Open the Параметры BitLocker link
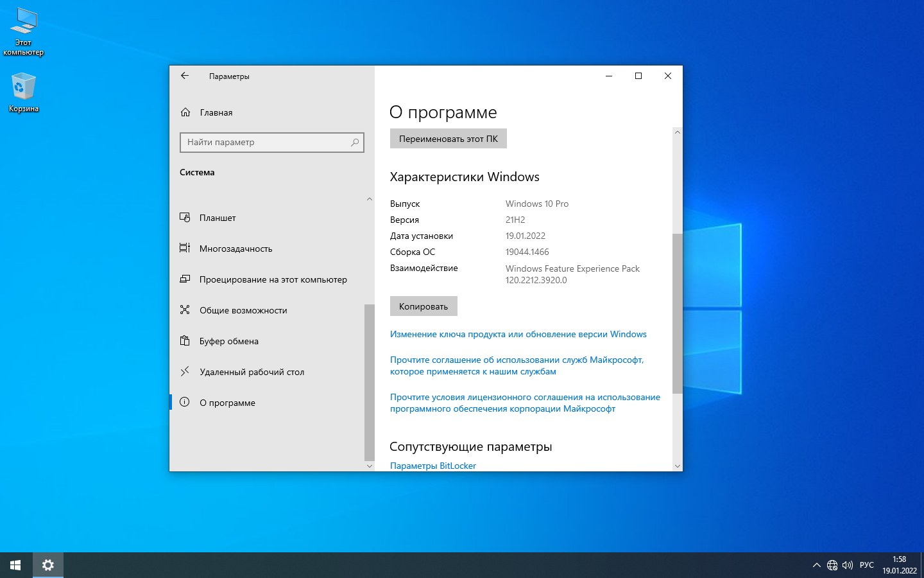924x578 pixels. point(433,466)
